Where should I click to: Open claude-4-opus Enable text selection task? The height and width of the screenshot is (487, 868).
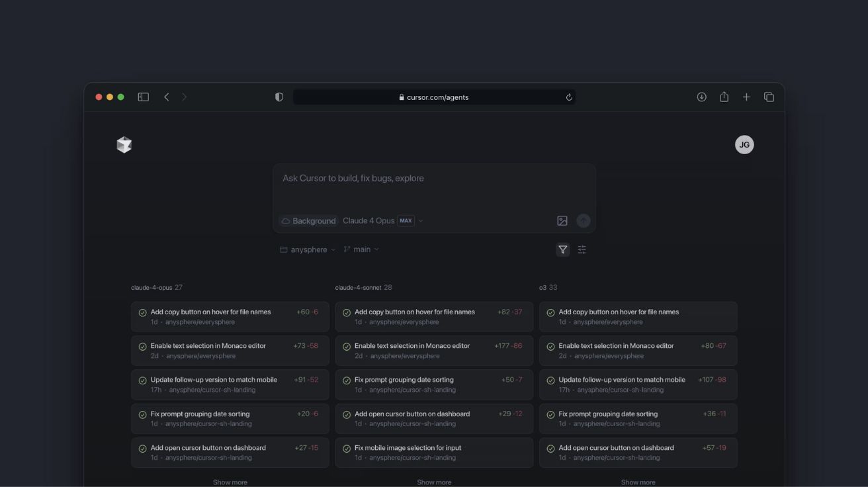[230, 351]
